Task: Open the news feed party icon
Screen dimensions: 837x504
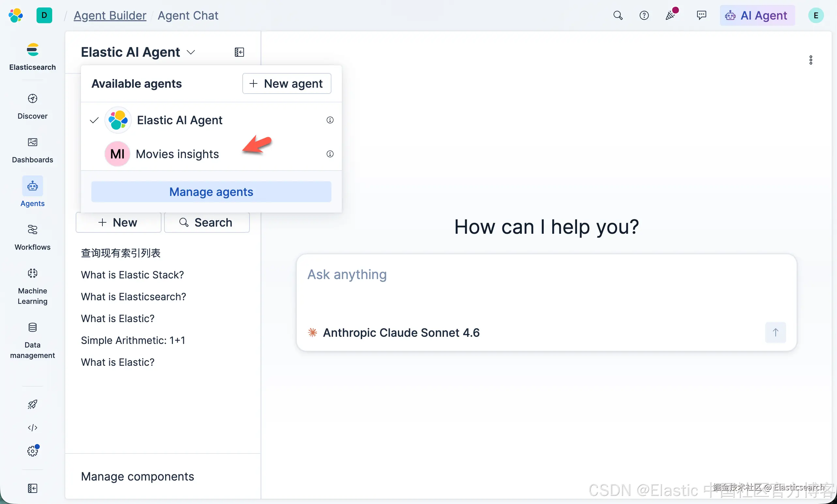Action: 671,15
